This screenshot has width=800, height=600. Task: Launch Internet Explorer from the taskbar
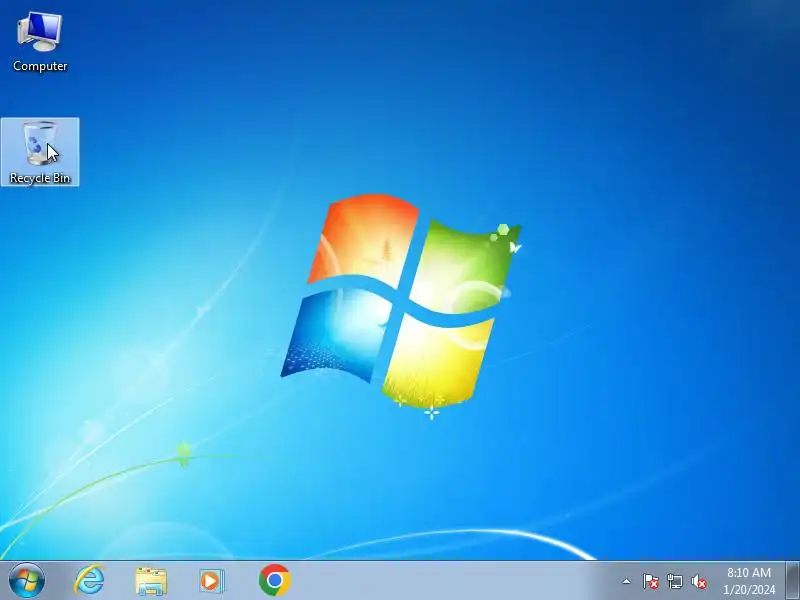point(89,581)
